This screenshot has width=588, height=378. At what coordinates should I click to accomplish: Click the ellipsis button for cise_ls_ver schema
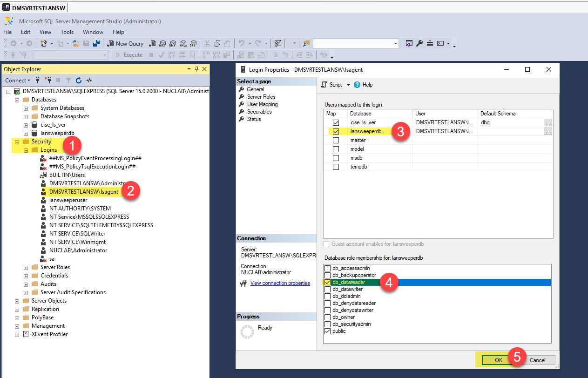point(548,122)
